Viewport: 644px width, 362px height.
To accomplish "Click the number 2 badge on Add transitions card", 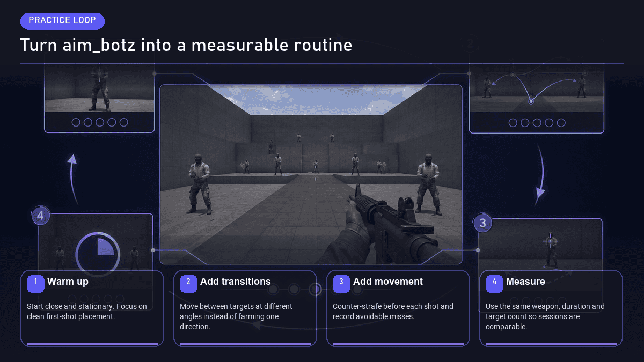I will pos(188,284).
